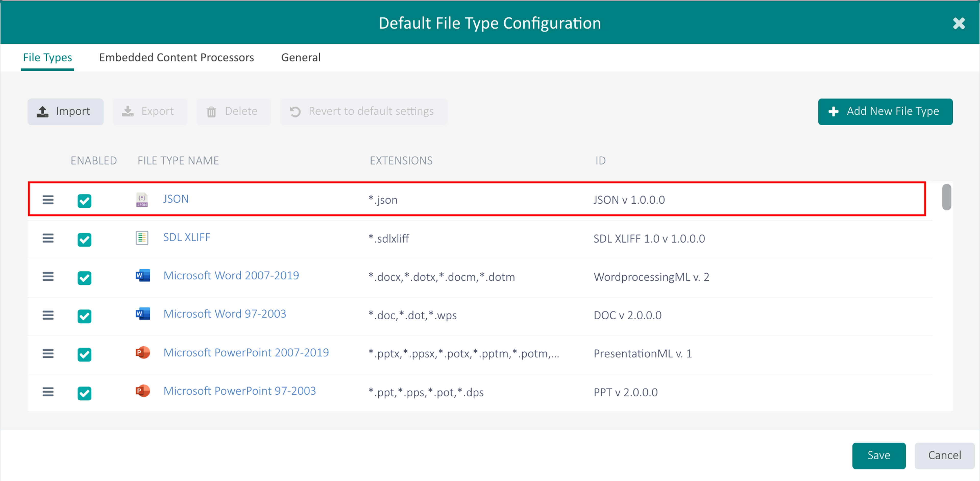The width and height of the screenshot is (980, 481).
Task: Open the JSON file type link
Action: point(176,199)
